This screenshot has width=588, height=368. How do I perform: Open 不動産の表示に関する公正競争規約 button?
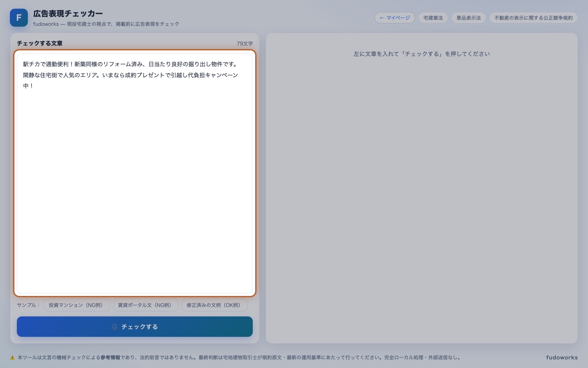pyautogui.click(x=533, y=18)
